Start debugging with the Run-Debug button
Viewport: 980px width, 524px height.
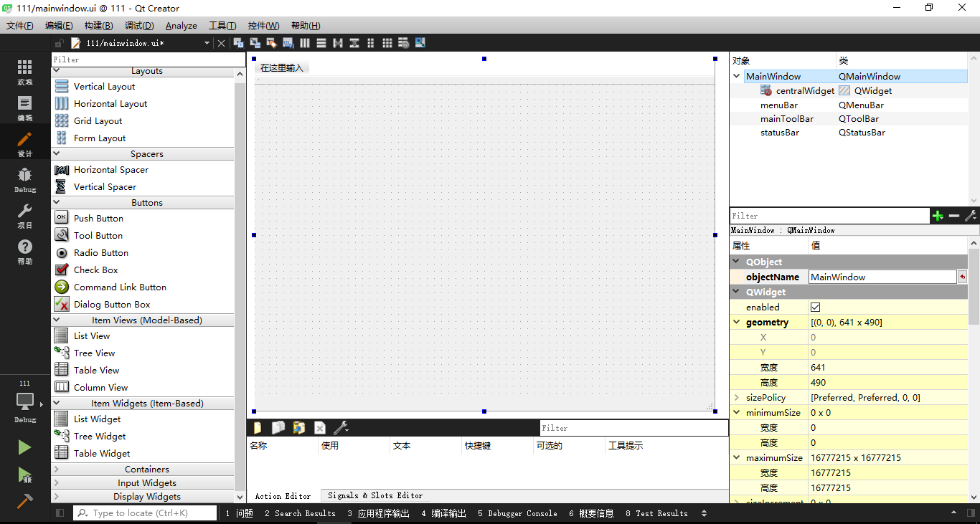[24, 475]
